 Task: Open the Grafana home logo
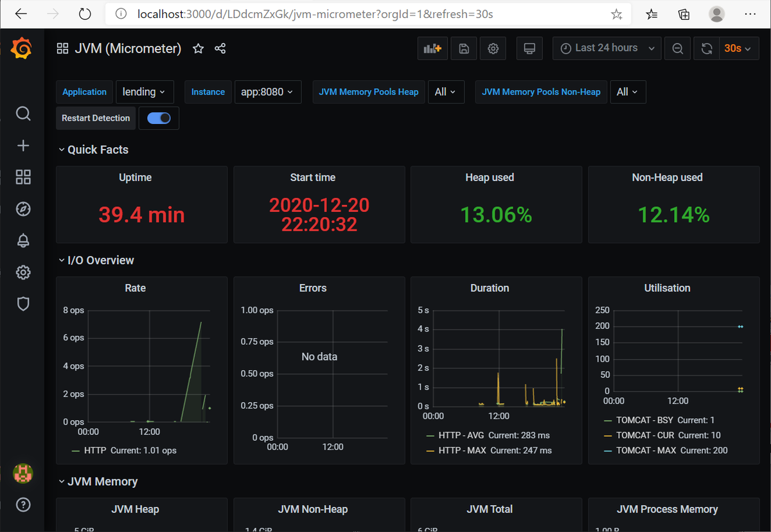coord(22,48)
